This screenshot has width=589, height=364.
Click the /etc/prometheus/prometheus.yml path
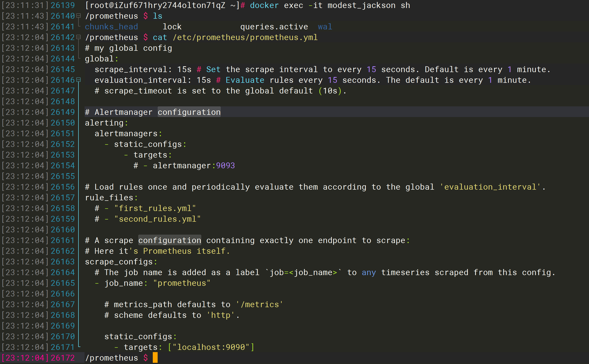[245, 37]
